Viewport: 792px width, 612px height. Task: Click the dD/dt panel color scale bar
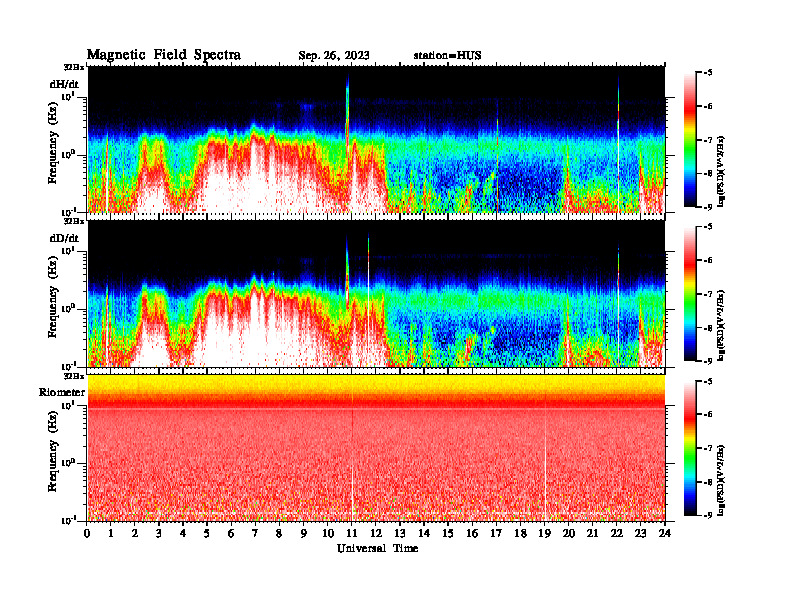(690, 294)
